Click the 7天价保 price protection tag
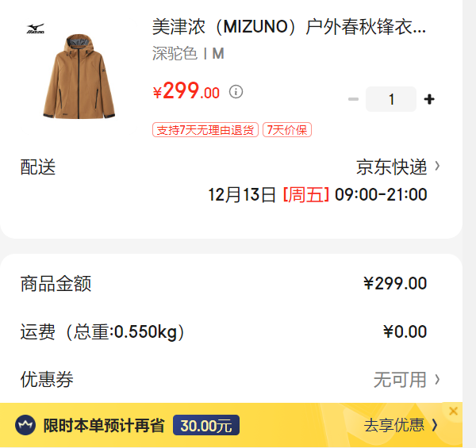This screenshot has width=476, height=448. pyautogui.click(x=287, y=130)
